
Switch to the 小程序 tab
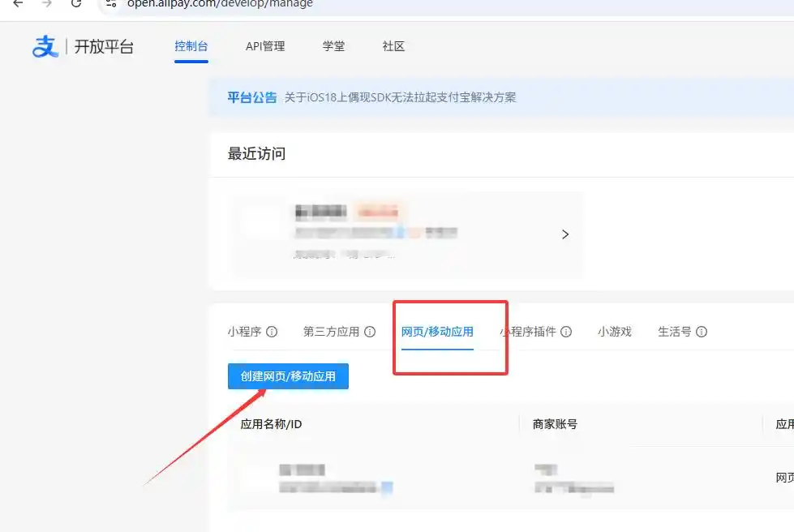click(x=244, y=332)
